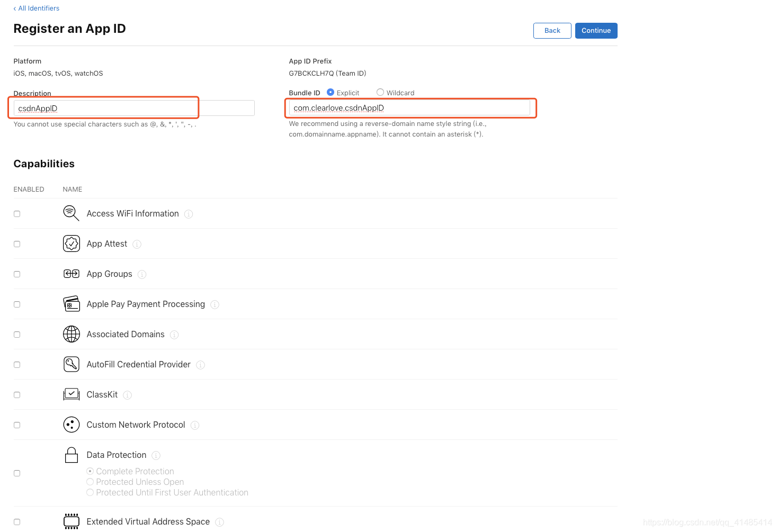Screen dimensions: 777x532
Task: Open info icon next to App Groups
Action: click(x=142, y=274)
